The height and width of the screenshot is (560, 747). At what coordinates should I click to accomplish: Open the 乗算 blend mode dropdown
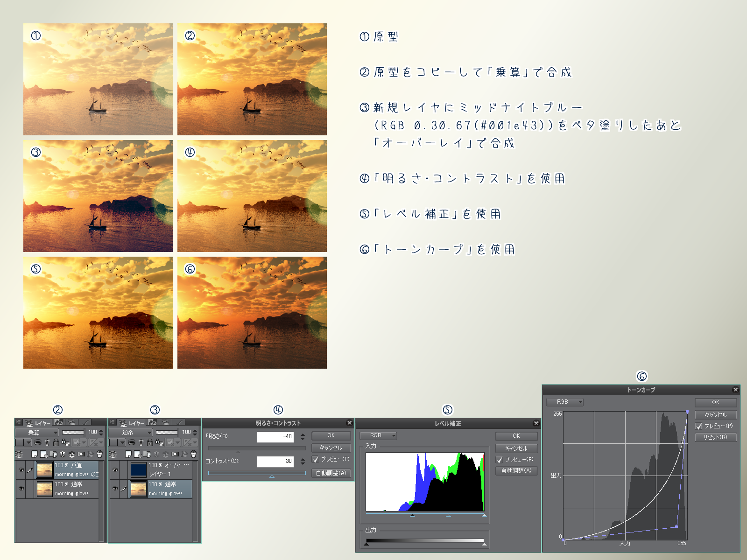pos(36,433)
